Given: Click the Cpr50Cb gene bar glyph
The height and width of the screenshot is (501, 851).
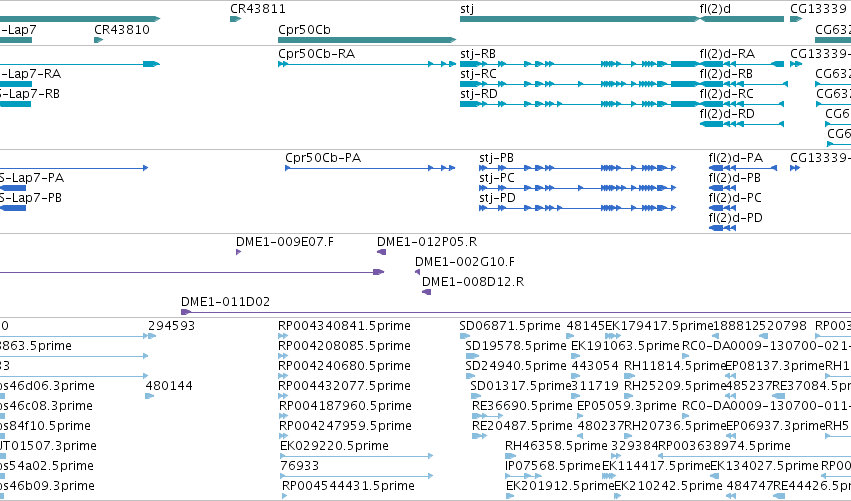Looking at the screenshot, I should [367, 40].
